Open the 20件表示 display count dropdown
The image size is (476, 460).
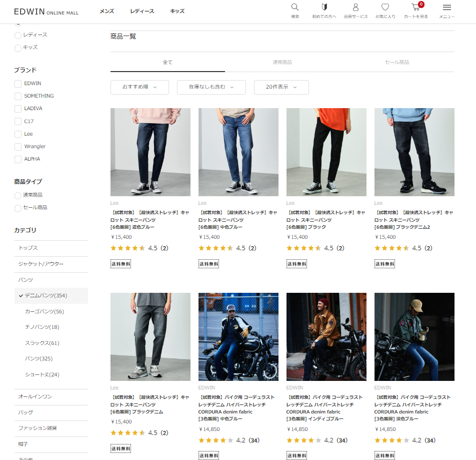(x=281, y=87)
